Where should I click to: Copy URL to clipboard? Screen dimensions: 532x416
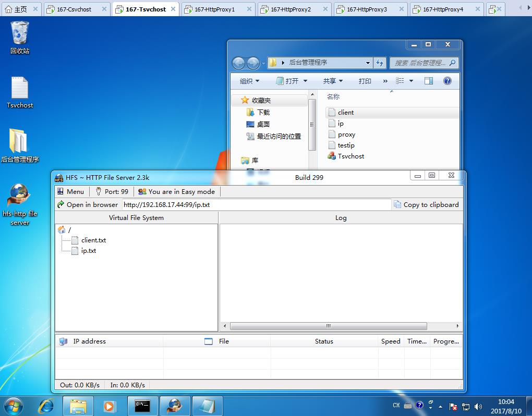(426, 204)
